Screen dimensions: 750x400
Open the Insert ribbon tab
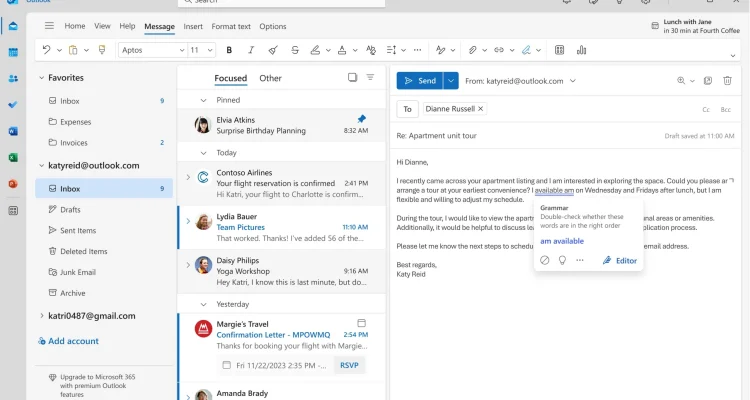click(193, 27)
